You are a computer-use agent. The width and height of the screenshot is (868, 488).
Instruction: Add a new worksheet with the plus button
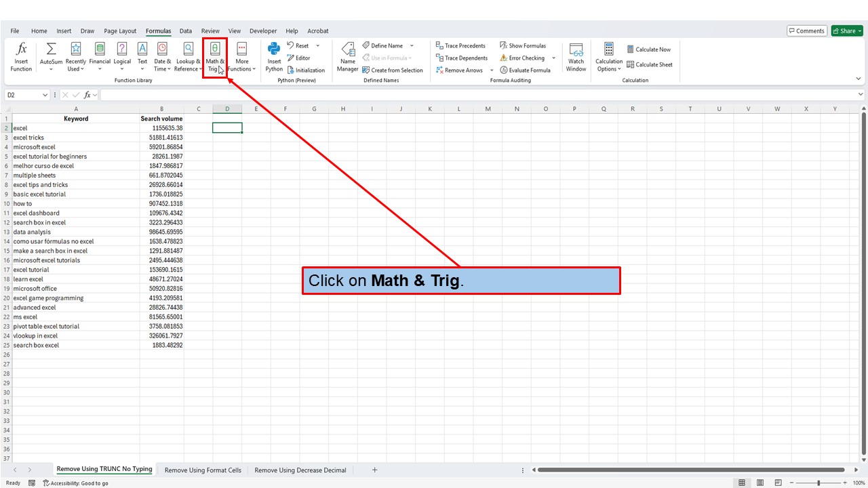coord(374,469)
